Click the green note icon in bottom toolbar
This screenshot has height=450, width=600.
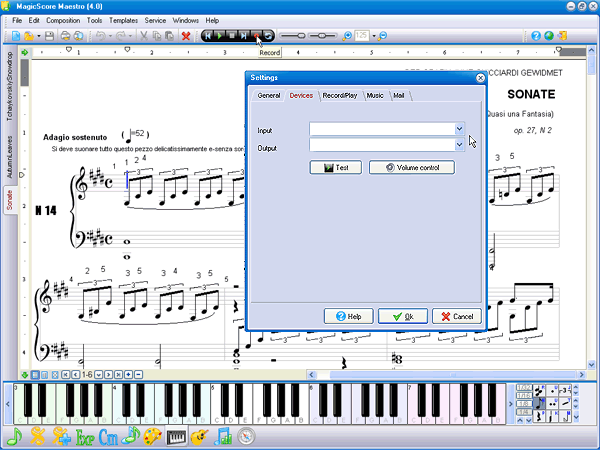pyautogui.click(x=14, y=437)
